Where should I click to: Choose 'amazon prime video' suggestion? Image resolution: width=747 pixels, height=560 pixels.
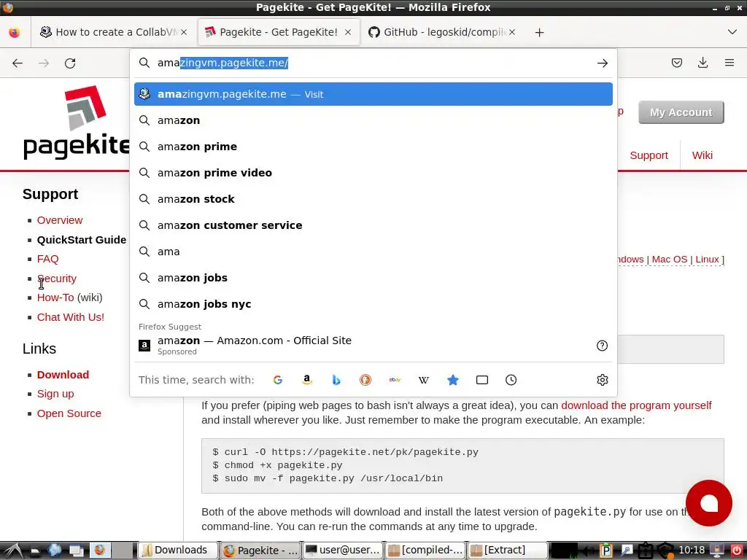coord(373,172)
